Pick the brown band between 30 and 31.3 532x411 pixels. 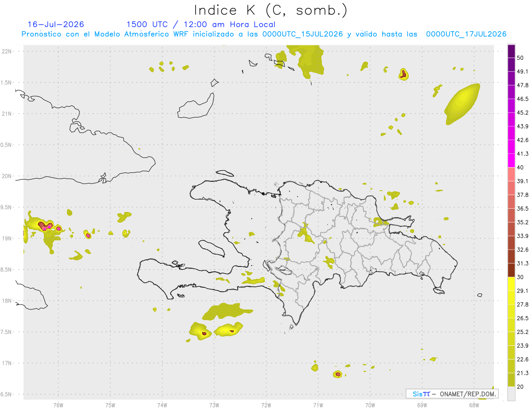point(511,270)
